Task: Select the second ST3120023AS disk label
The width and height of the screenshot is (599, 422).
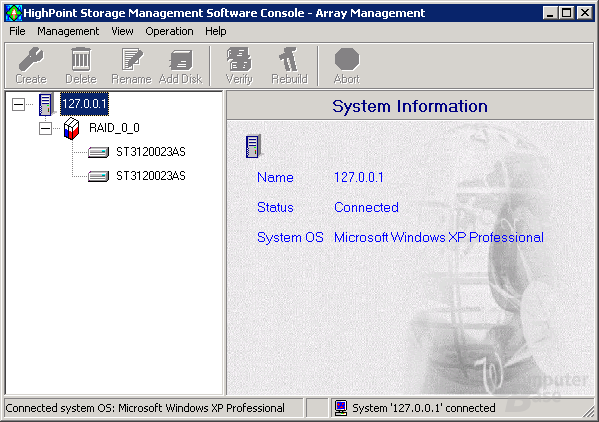Action: 151,176
